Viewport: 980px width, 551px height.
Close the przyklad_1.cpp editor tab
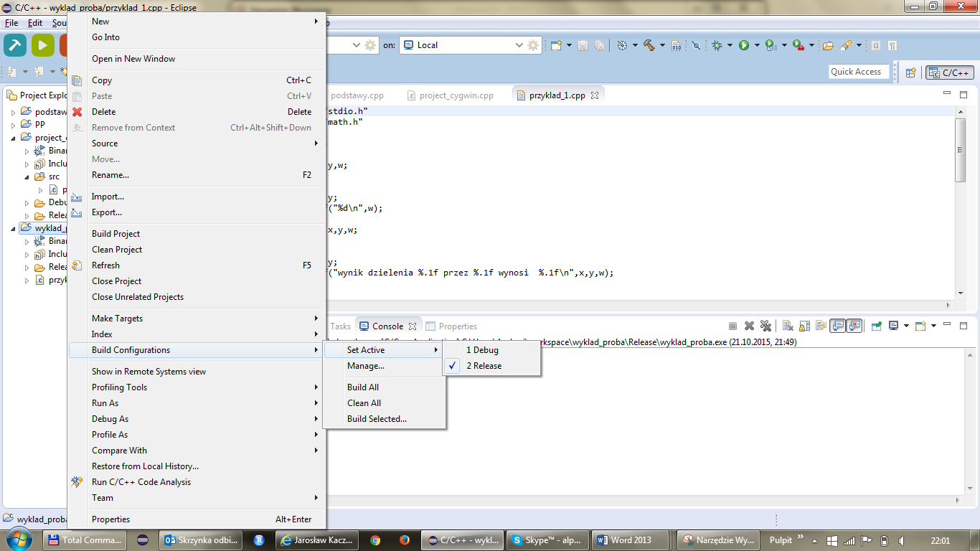(595, 95)
